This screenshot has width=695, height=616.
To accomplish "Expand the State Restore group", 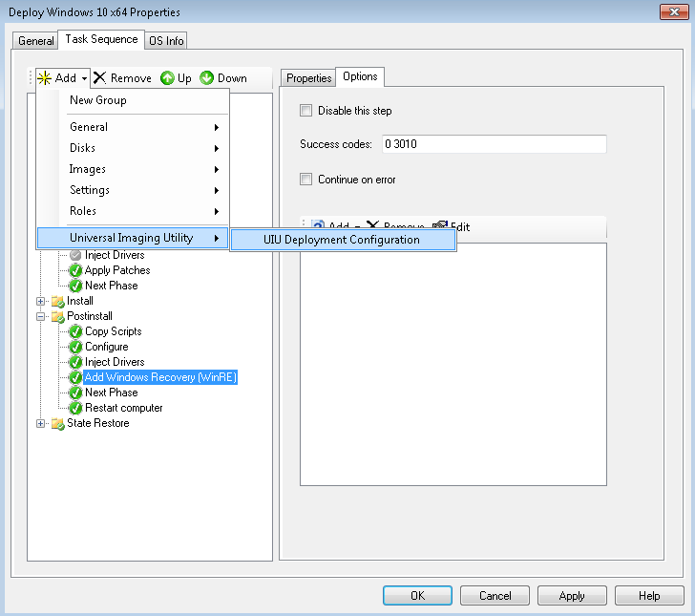I will click(40, 423).
